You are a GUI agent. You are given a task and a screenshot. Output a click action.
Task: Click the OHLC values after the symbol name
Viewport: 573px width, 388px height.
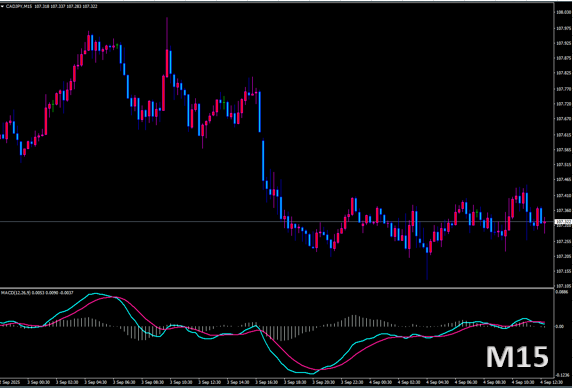[66, 6]
